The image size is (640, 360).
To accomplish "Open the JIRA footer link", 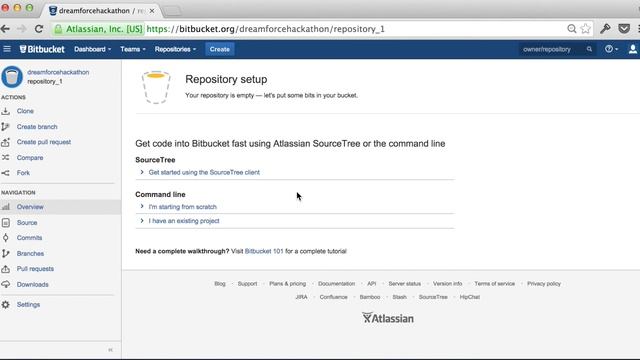I will 301,297.
